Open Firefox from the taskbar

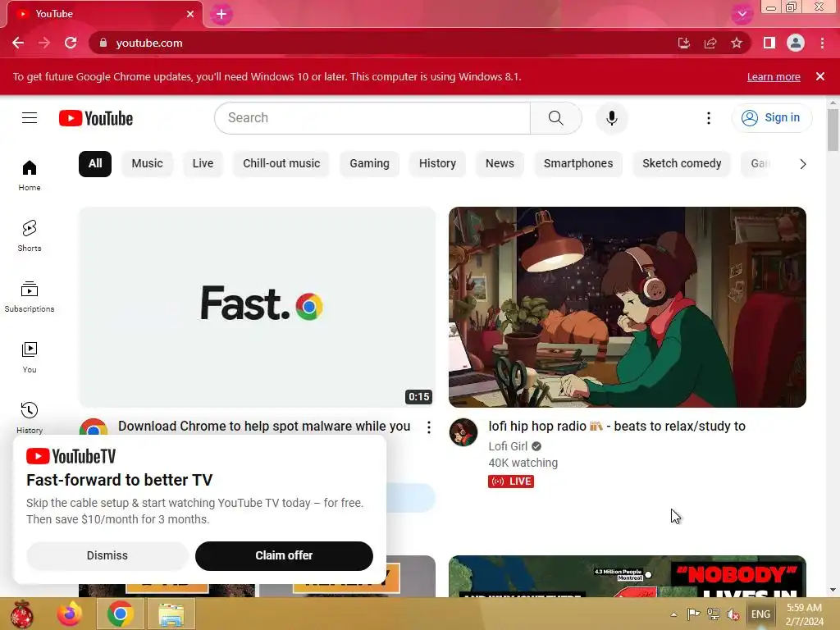71,614
